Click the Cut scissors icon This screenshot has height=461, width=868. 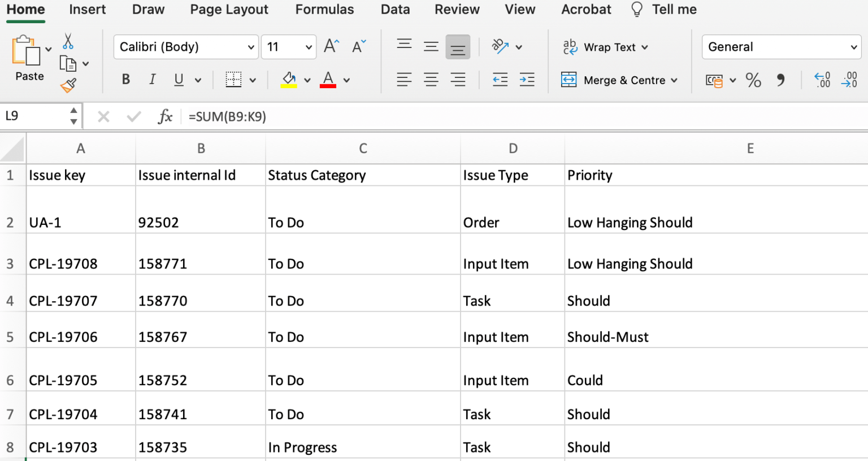[x=68, y=41]
